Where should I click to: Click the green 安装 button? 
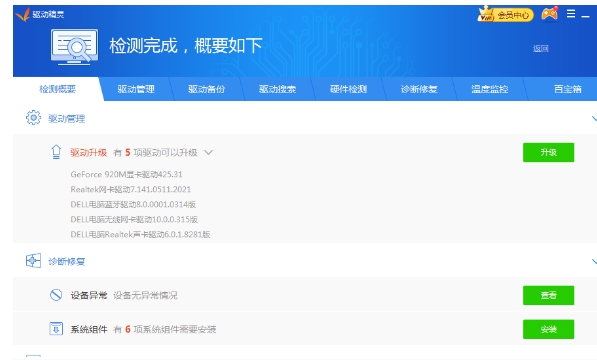pyautogui.click(x=548, y=329)
